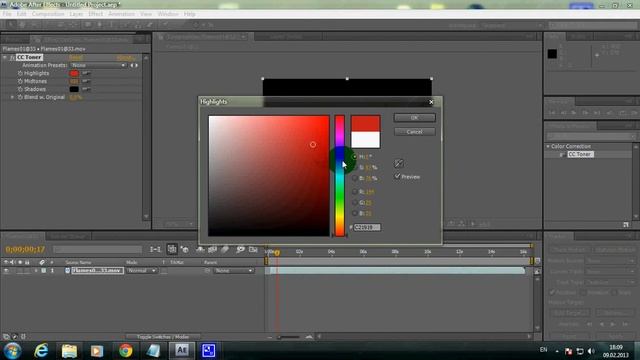Screen dimensions: 640x360
Task: Select the G green radio button
Action: 354,202
